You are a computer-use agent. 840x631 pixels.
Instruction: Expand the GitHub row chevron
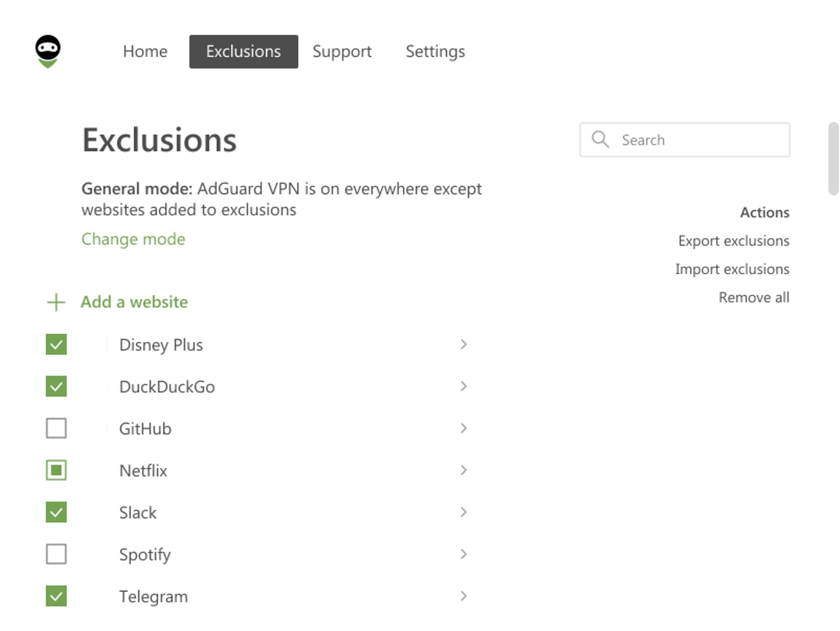tap(464, 428)
